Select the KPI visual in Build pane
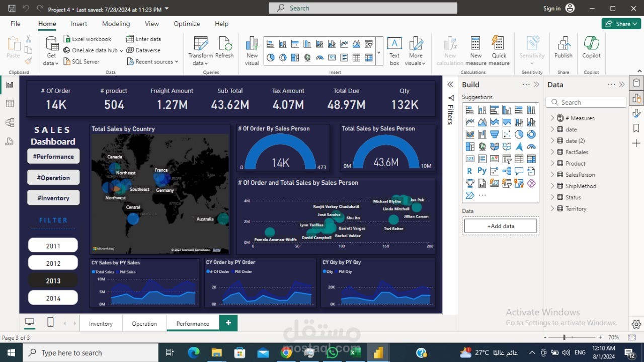The height and width of the screenshot is (362, 644). (x=495, y=159)
